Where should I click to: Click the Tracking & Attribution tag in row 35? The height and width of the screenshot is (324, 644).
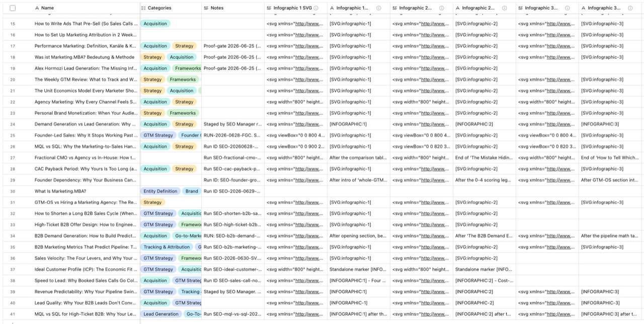(167, 247)
